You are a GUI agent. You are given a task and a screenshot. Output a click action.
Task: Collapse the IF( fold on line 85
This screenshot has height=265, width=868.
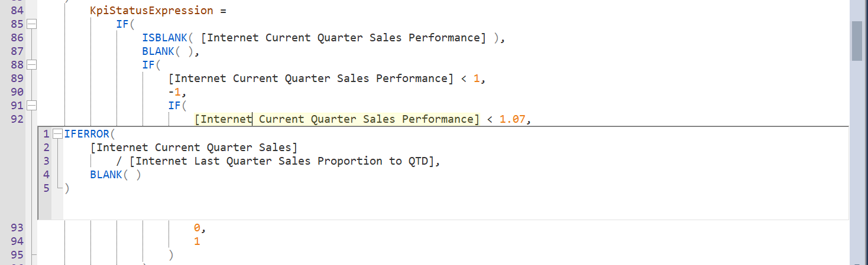pyautogui.click(x=32, y=24)
